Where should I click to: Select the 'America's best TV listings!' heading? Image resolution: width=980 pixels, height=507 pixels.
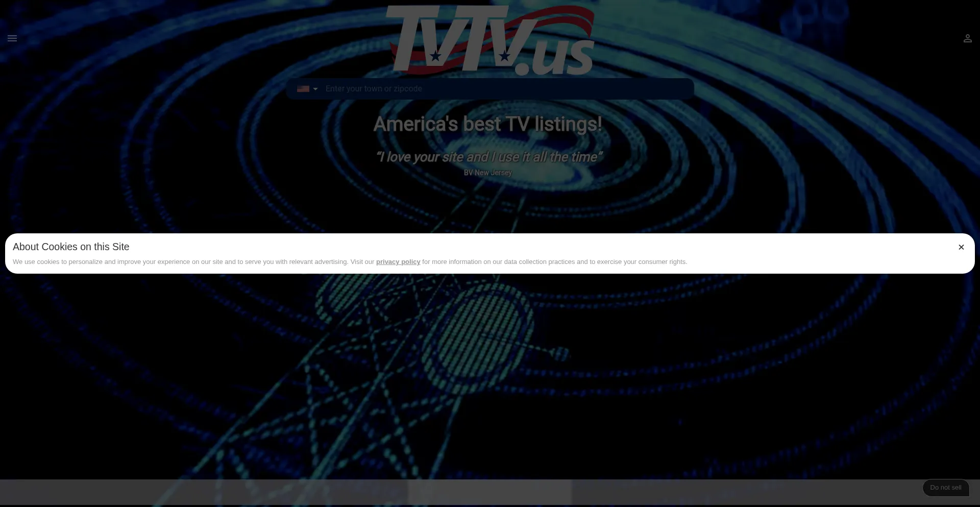pyautogui.click(x=487, y=124)
